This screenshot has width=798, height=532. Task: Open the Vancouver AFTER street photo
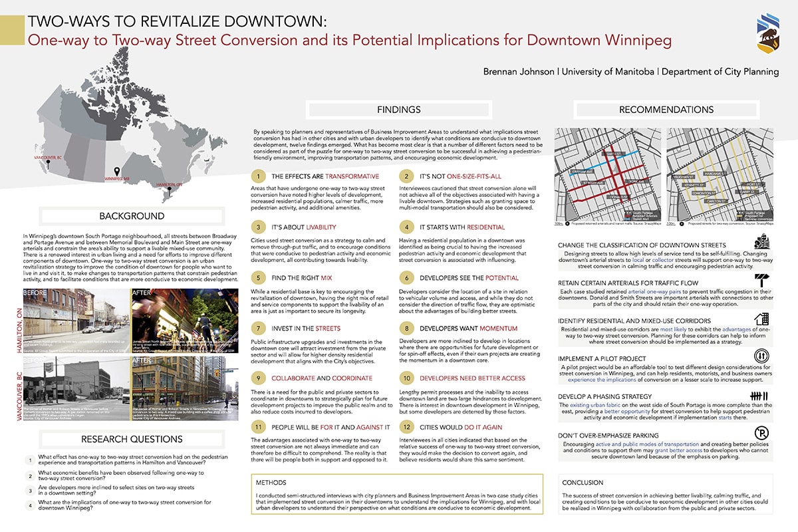(x=185, y=387)
